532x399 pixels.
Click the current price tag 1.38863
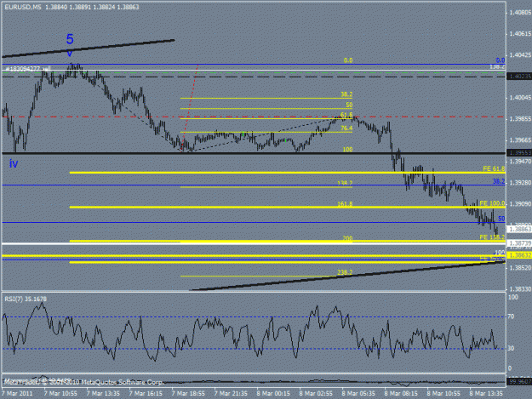click(x=519, y=230)
